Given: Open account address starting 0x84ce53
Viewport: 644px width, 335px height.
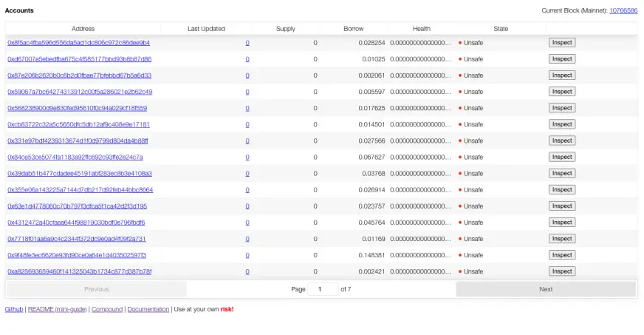Looking at the screenshot, I should click(x=75, y=157).
